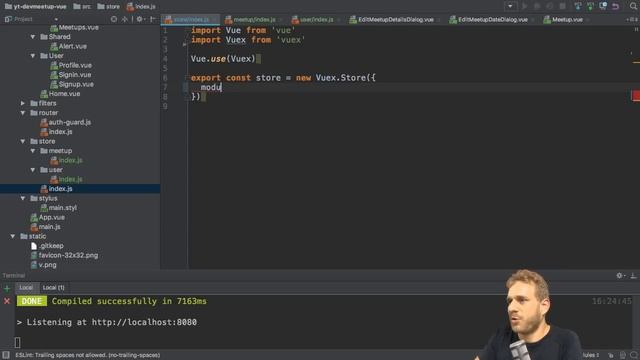Open the Project view dropdown
640x360 pixels.
tap(56, 19)
